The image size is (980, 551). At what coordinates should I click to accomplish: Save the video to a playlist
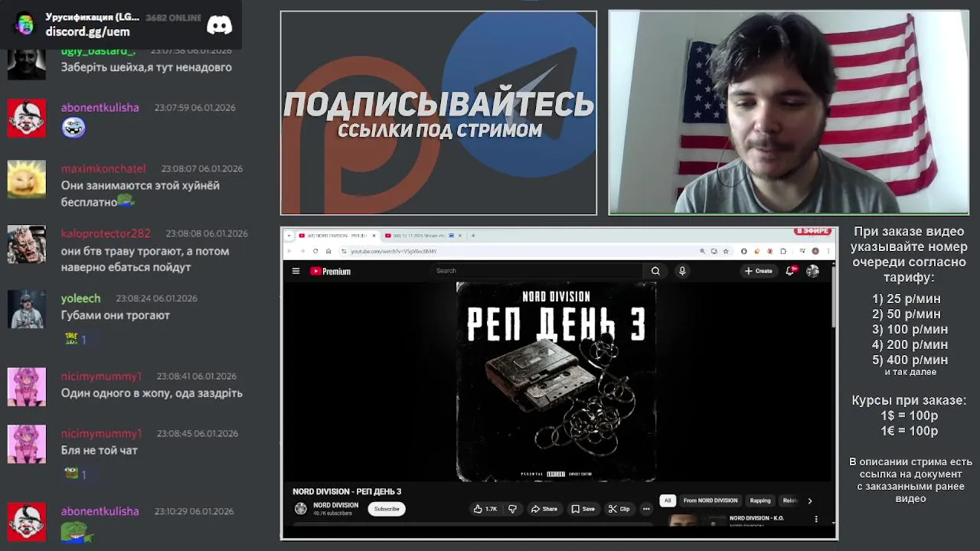click(x=583, y=509)
